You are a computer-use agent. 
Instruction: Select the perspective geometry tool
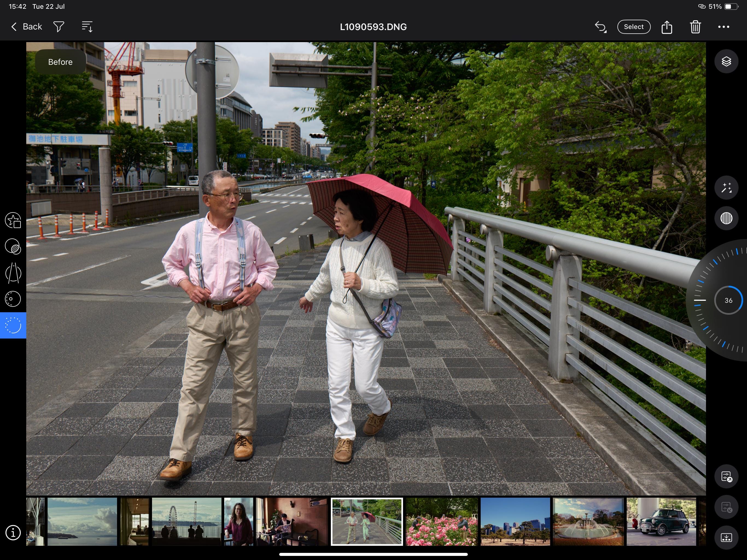click(13, 273)
